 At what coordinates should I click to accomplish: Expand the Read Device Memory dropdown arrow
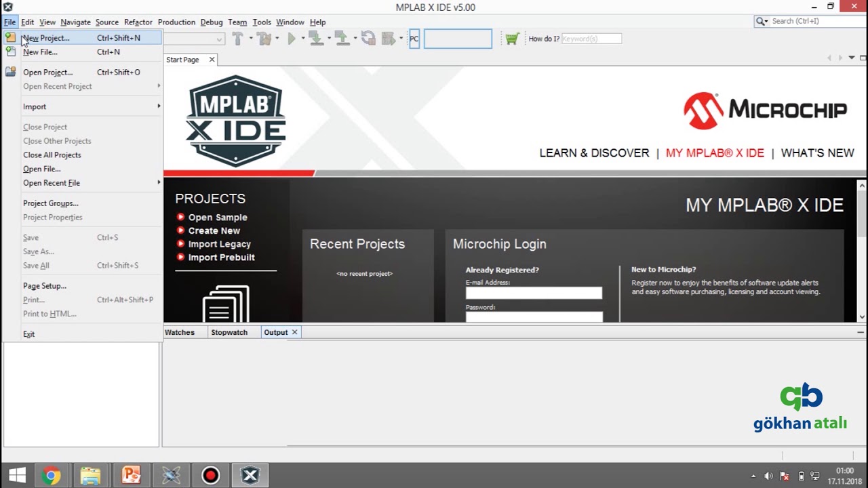click(355, 39)
